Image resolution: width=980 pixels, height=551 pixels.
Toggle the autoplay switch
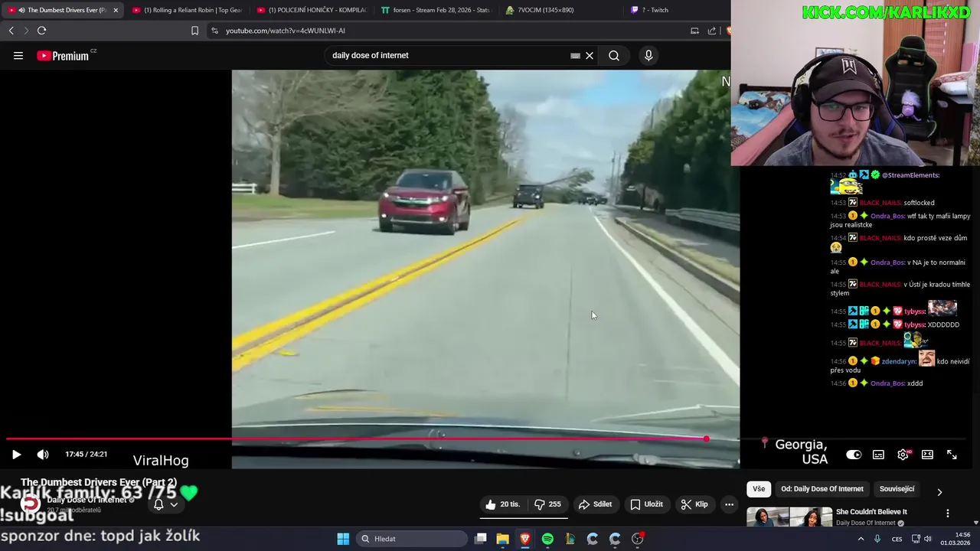coord(854,455)
